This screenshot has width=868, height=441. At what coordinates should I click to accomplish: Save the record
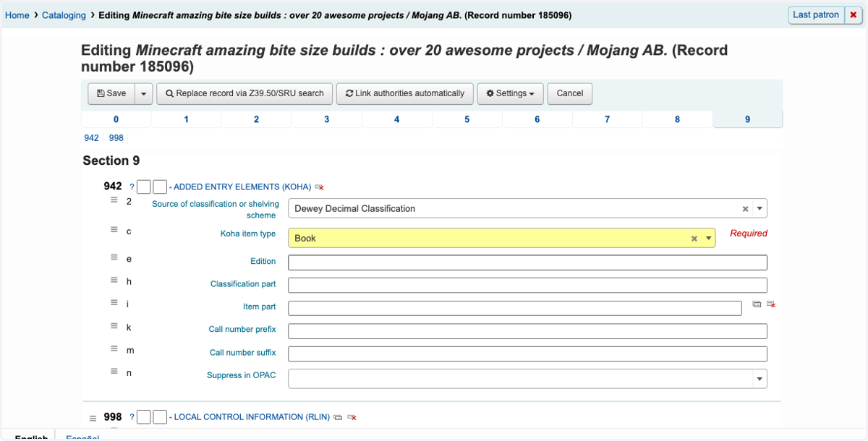click(x=111, y=94)
